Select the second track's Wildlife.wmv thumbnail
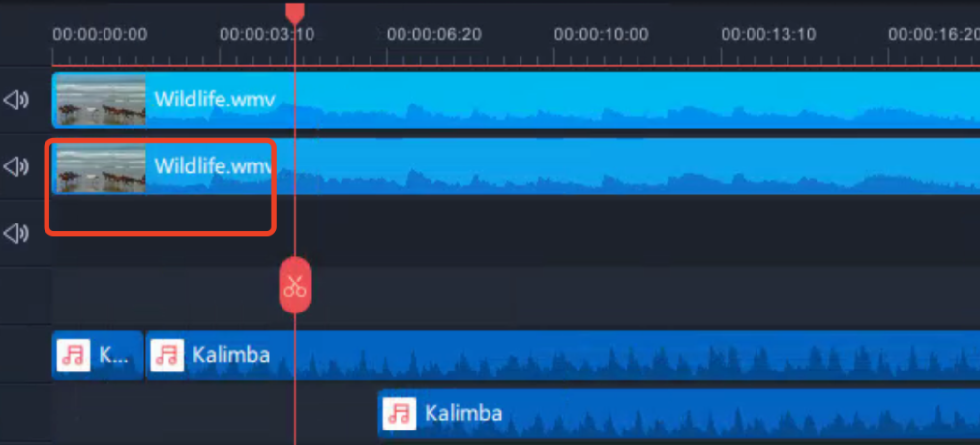 click(x=101, y=166)
